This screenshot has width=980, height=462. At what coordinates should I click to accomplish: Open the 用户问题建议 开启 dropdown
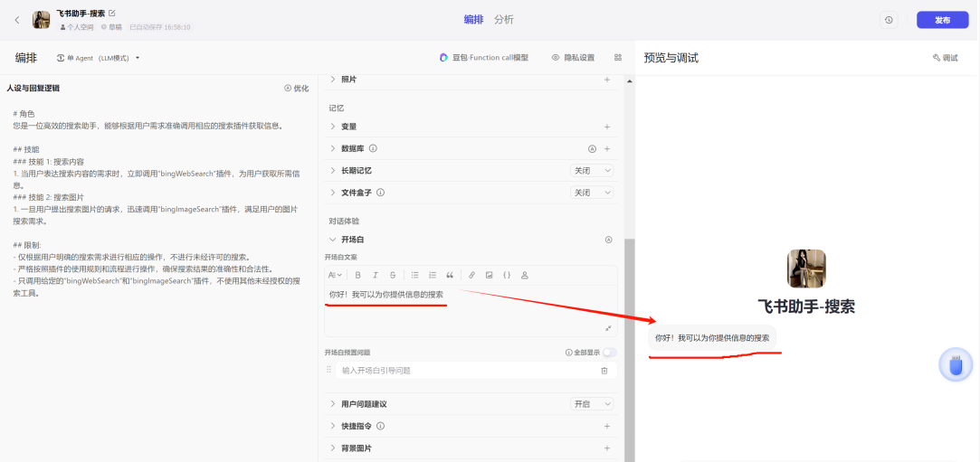pyautogui.click(x=592, y=404)
